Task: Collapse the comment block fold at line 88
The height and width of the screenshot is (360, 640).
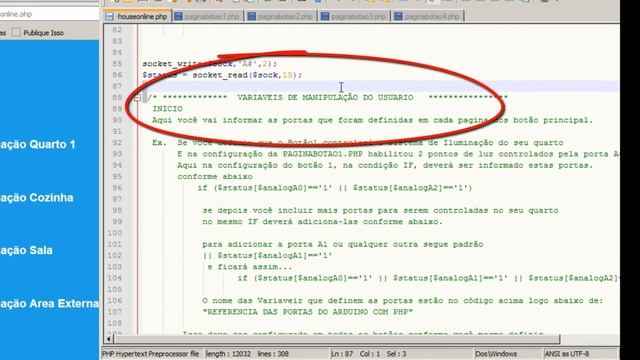Action: [x=138, y=98]
